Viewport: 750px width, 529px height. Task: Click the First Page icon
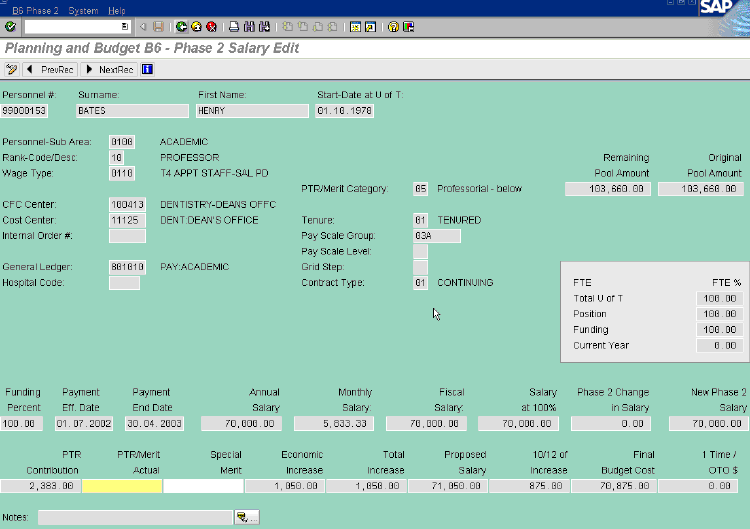click(287, 27)
